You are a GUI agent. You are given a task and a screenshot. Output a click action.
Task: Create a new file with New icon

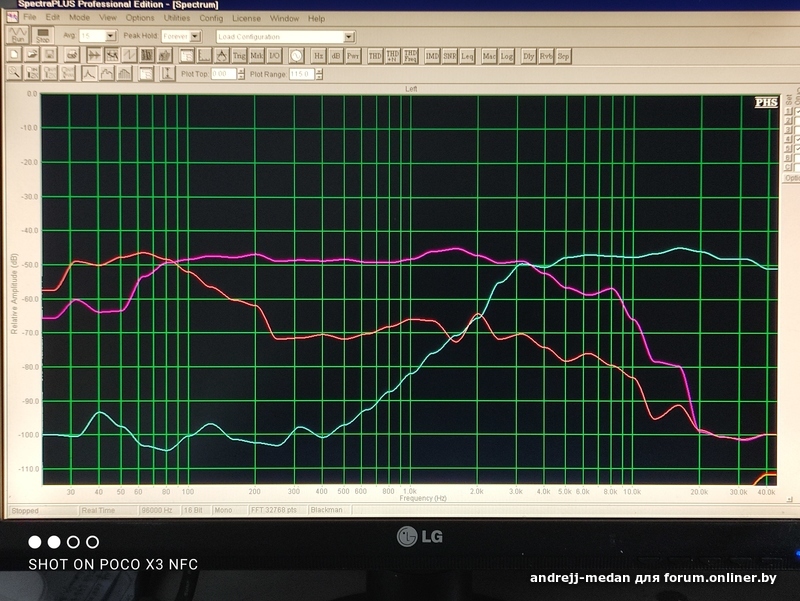click(x=14, y=55)
